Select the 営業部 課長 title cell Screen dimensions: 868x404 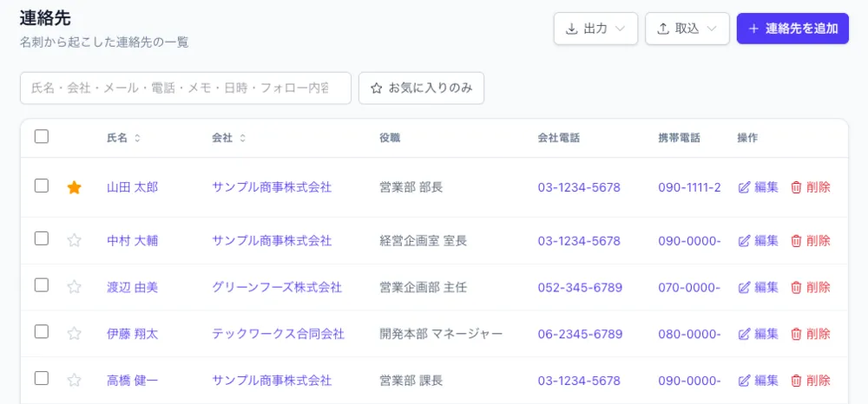411,381
